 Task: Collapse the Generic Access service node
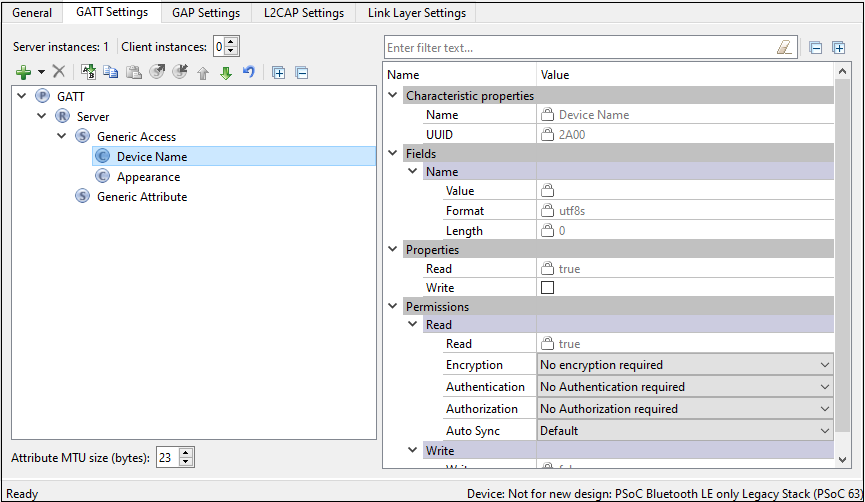[62, 136]
